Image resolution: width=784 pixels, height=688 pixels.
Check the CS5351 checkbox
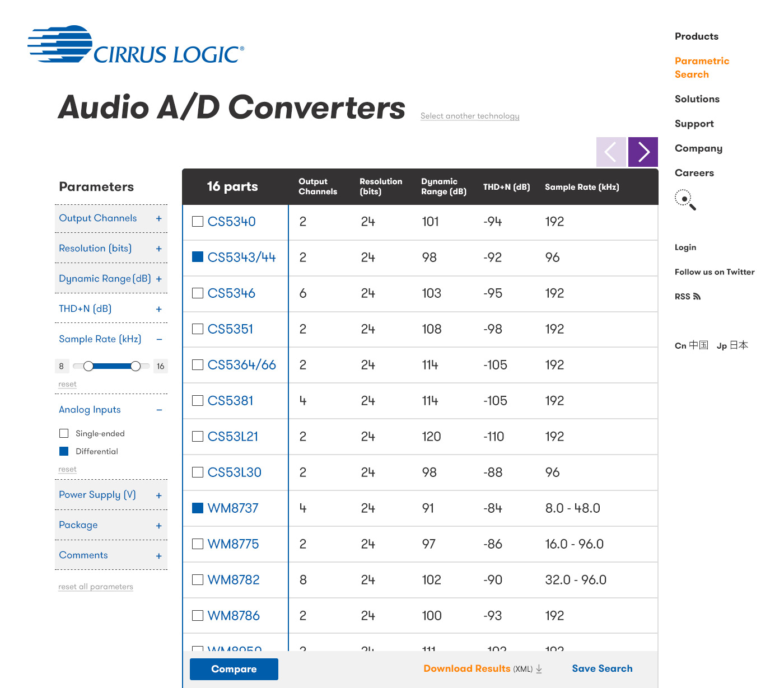[x=198, y=329]
